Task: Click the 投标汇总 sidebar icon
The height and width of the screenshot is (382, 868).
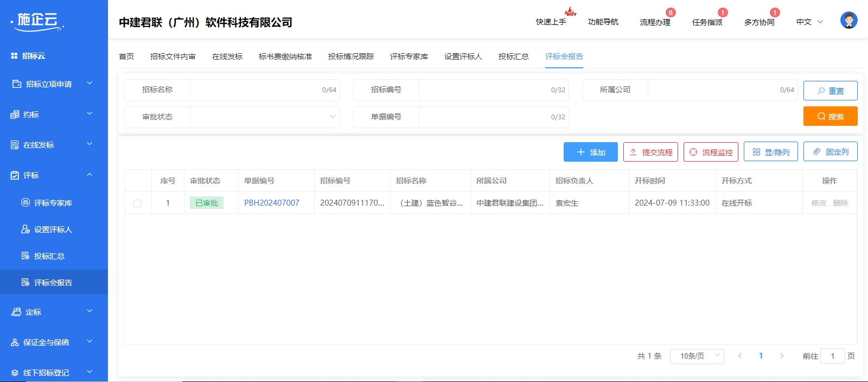Action: (25, 256)
